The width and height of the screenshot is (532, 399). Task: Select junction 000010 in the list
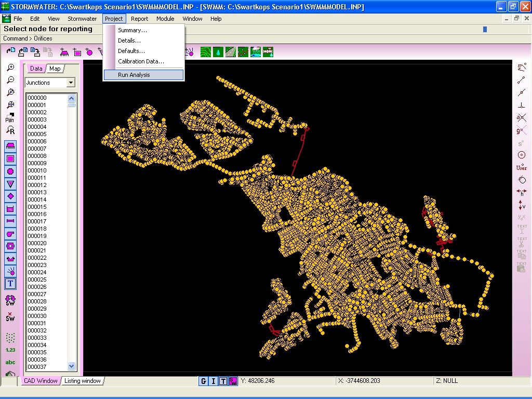pyautogui.click(x=37, y=170)
